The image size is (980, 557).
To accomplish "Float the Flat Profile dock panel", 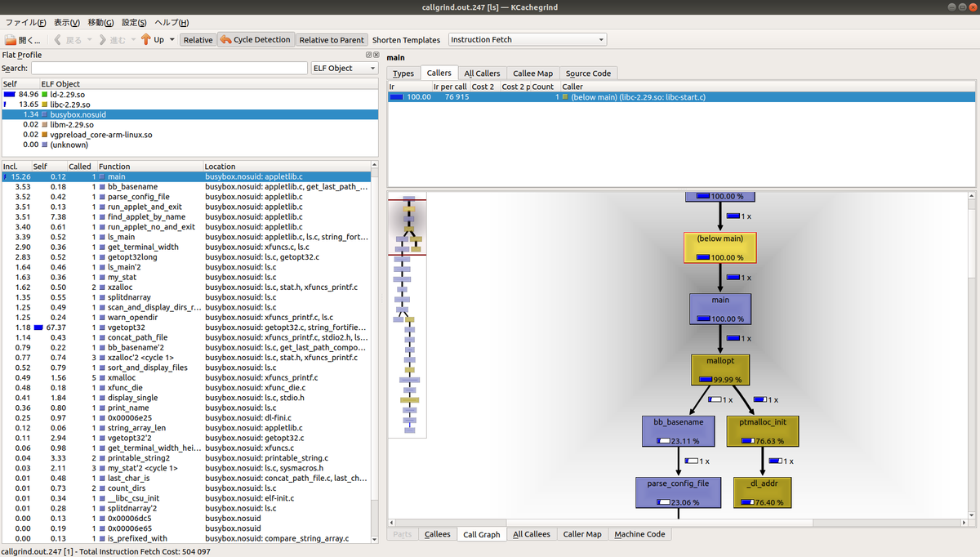I will (x=369, y=55).
